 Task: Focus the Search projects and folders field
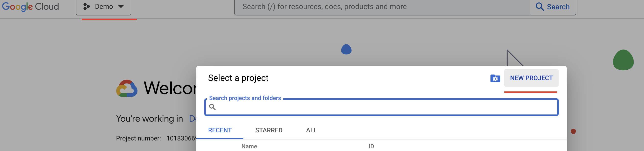385,107
